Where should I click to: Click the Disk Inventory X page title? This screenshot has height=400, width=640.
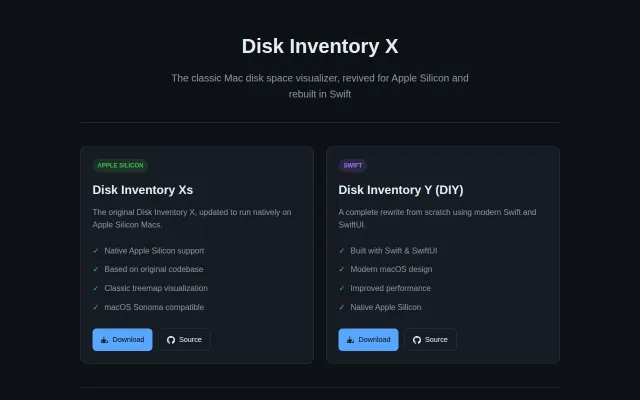320,46
